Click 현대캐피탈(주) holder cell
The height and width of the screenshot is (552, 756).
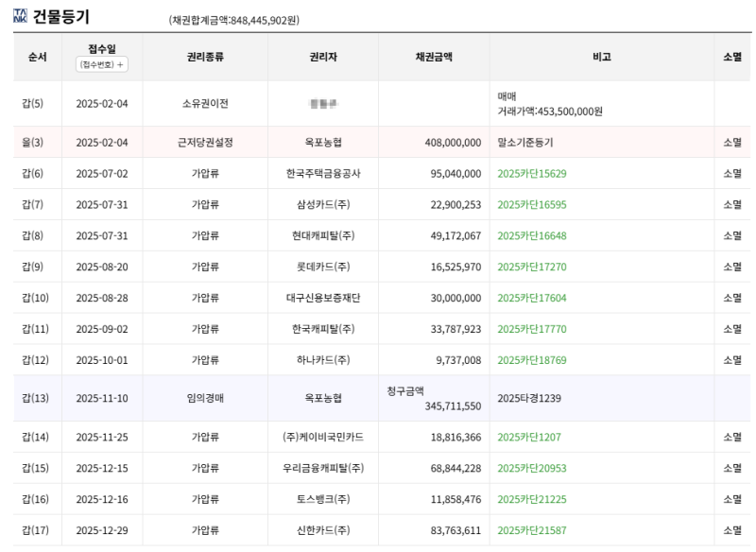pos(323,235)
